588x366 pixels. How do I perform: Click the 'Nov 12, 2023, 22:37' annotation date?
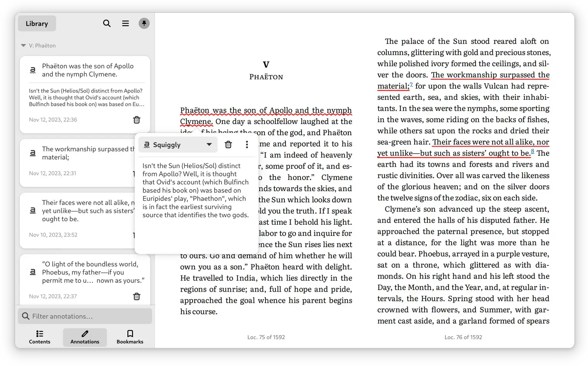tap(53, 296)
